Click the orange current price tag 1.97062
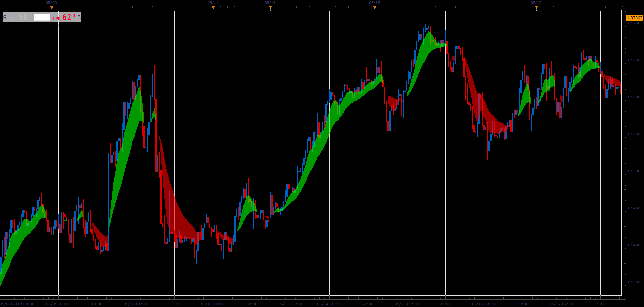Viewport: 644px width, 307px height. (x=635, y=18)
